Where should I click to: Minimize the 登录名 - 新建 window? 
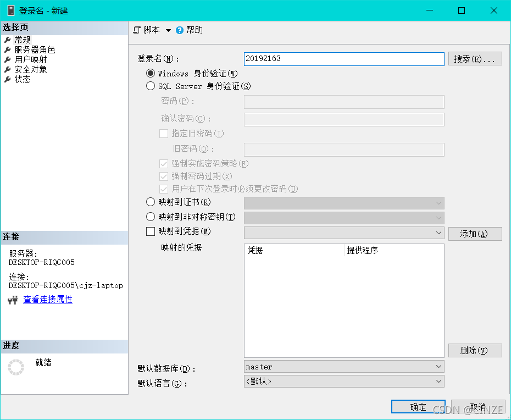pos(430,10)
